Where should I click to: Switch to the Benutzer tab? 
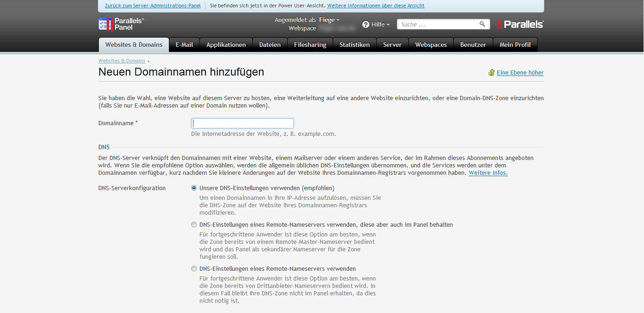[x=473, y=45]
